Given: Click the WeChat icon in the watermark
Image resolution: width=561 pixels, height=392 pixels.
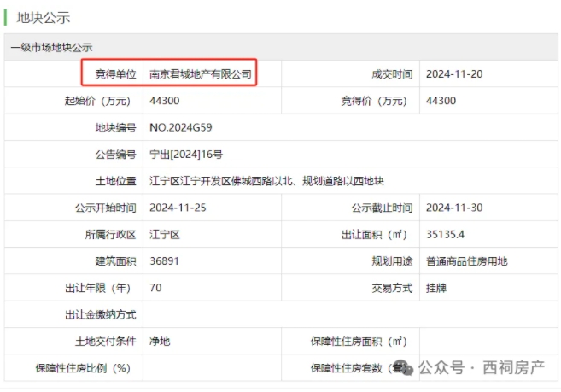Looking at the screenshot, I should (403, 368).
